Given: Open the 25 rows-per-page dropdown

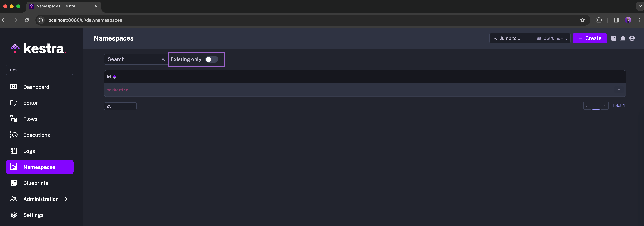Looking at the screenshot, I should click(120, 106).
